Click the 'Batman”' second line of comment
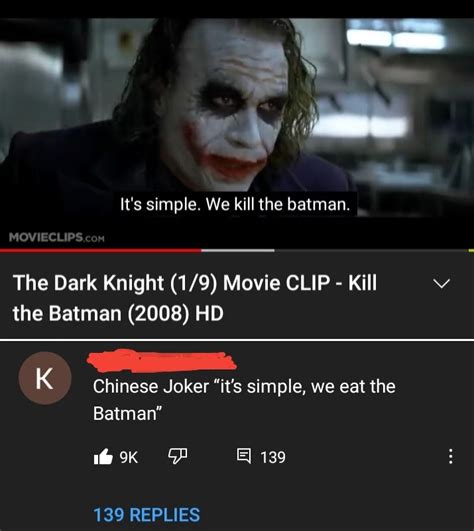The width and height of the screenshot is (474, 531). pyautogui.click(x=127, y=413)
